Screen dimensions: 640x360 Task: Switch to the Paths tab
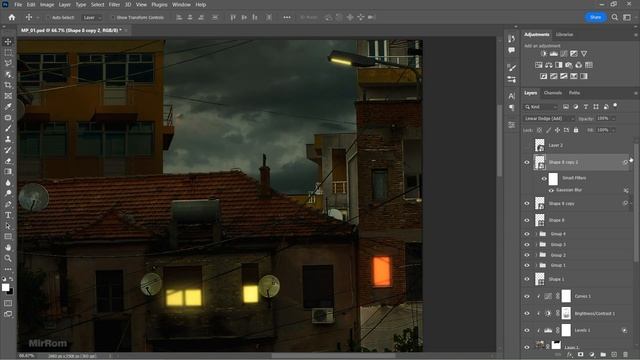click(x=574, y=93)
